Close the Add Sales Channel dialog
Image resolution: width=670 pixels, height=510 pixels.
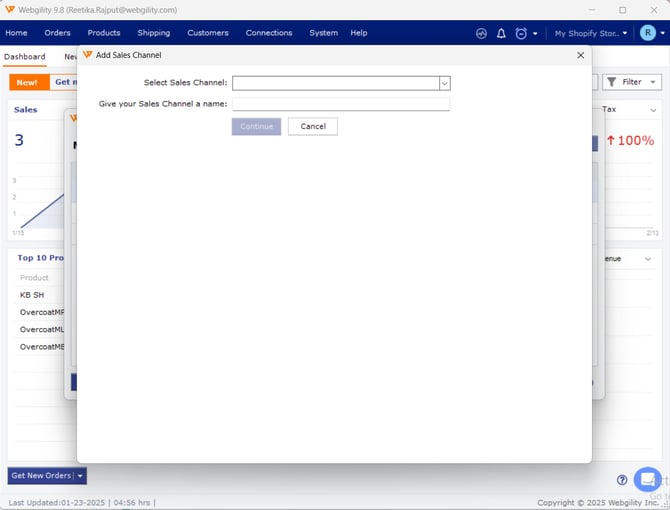[580, 55]
